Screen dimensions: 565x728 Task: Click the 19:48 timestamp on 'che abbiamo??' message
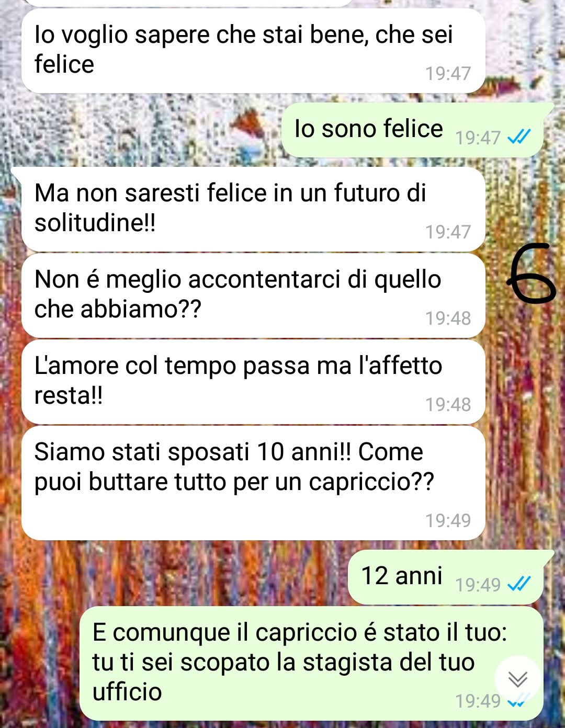(x=448, y=318)
